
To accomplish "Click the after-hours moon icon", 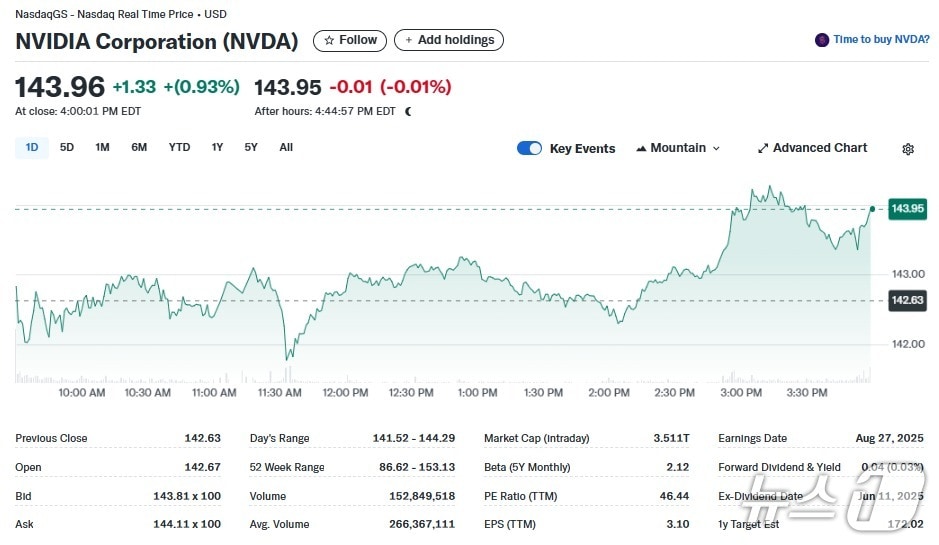I will click(x=408, y=111).
